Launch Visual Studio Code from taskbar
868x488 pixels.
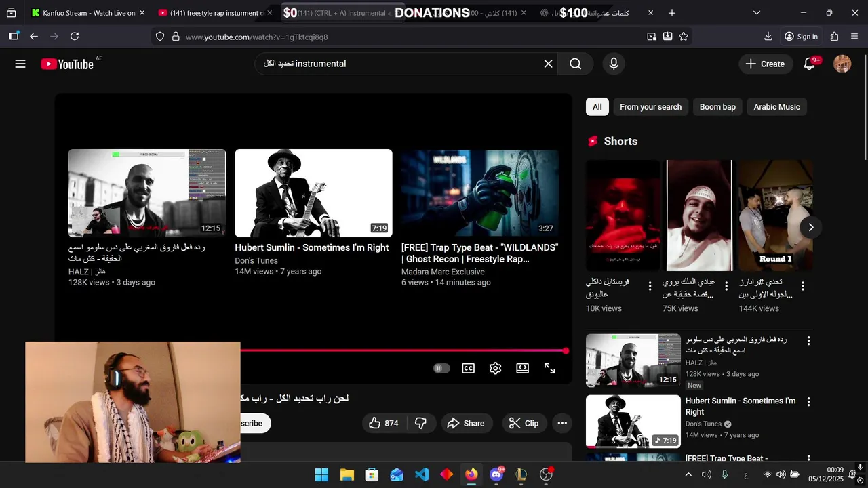[x=422, y=474]
